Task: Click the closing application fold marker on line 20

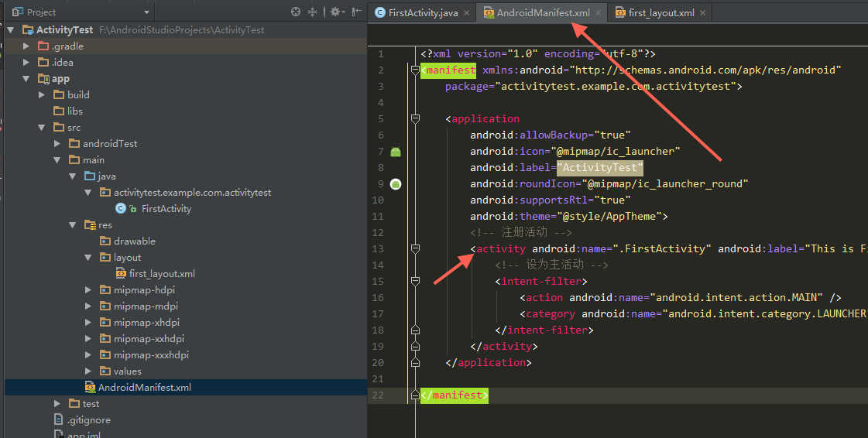Action: pyautogui.click(x=415, y=363)
